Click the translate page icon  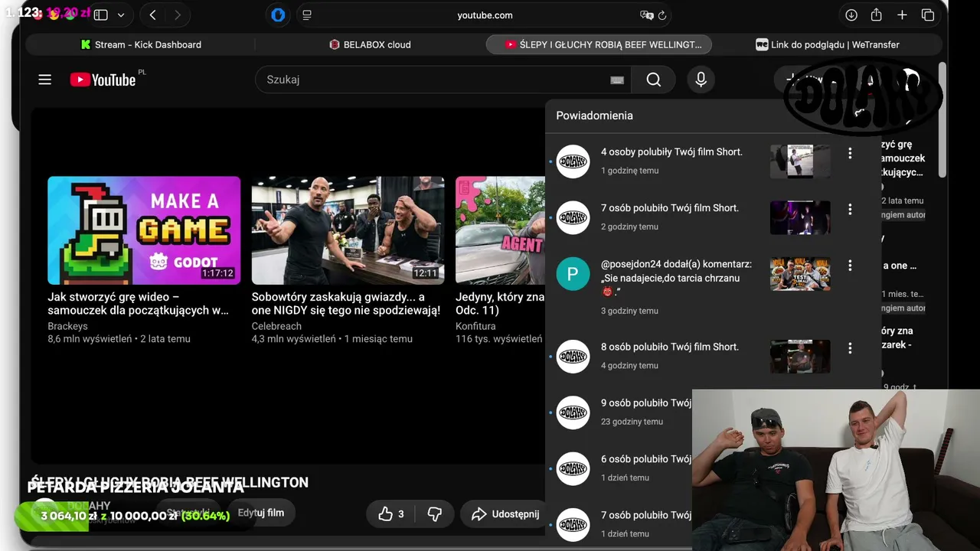[x=647, y=15]
